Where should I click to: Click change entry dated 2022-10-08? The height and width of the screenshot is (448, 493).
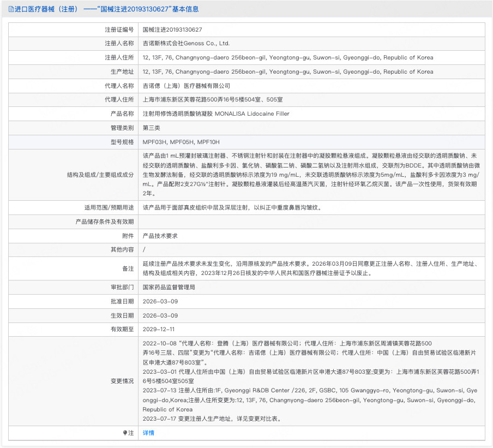(309, 353)
